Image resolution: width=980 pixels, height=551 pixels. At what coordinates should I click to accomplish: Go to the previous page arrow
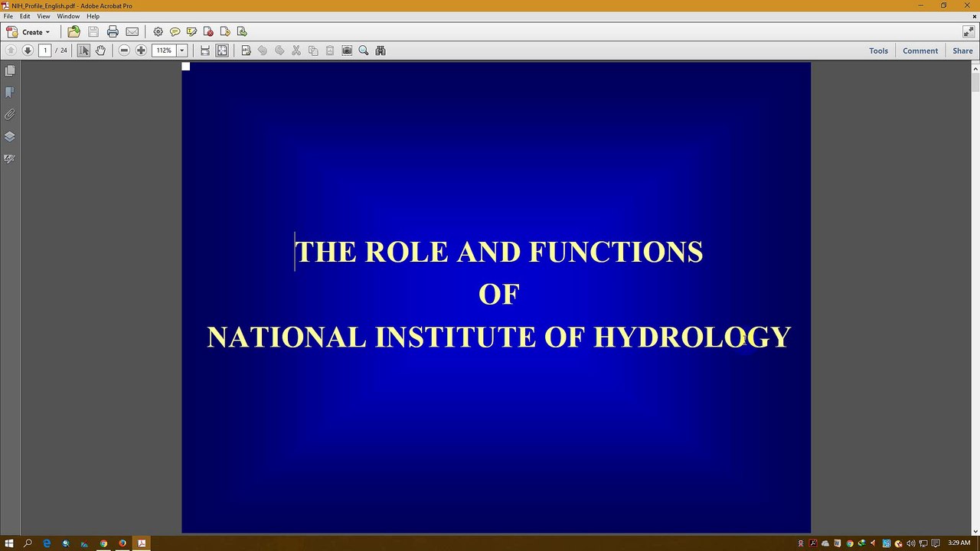11,51
